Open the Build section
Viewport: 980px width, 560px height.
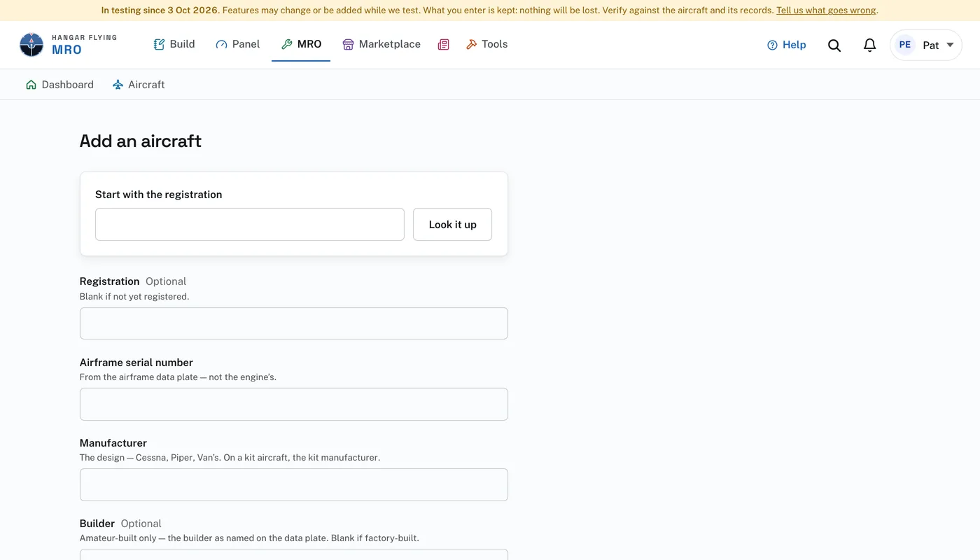pyautogui.click(x=174, y=44)
